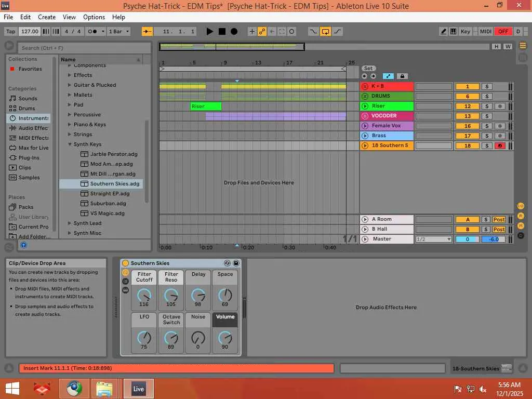
Task: Toggle Draw Mode pencil icon
Action: coord(443,32)
